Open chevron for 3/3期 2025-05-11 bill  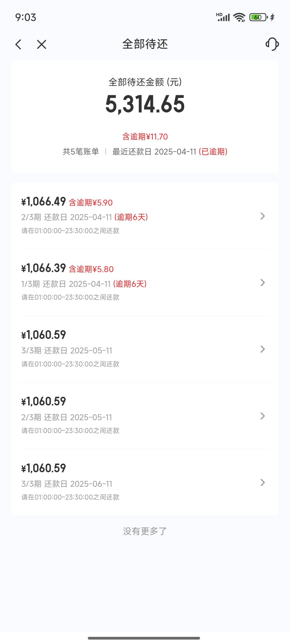[x=263, y=349]
